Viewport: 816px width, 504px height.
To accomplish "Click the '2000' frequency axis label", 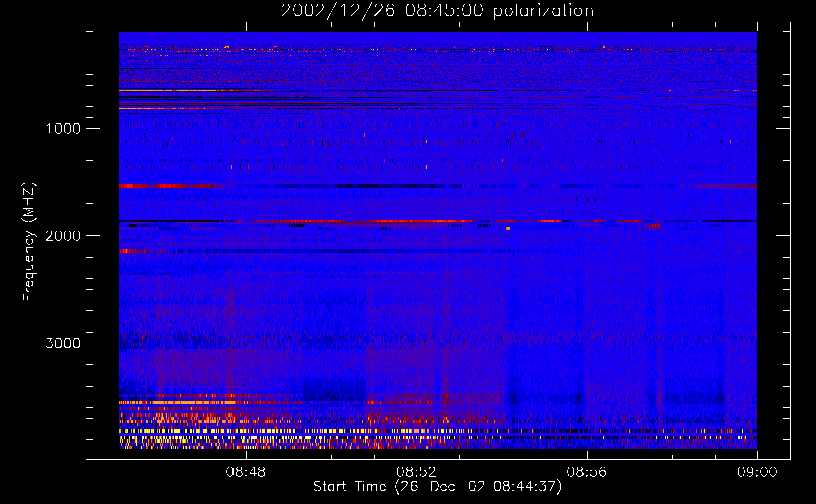I will (63, 236).
